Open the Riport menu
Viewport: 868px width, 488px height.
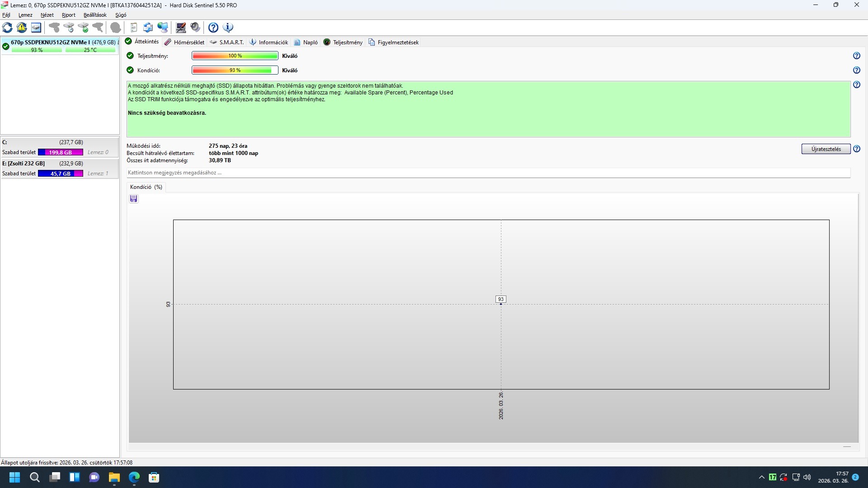[x=68, y=15]
